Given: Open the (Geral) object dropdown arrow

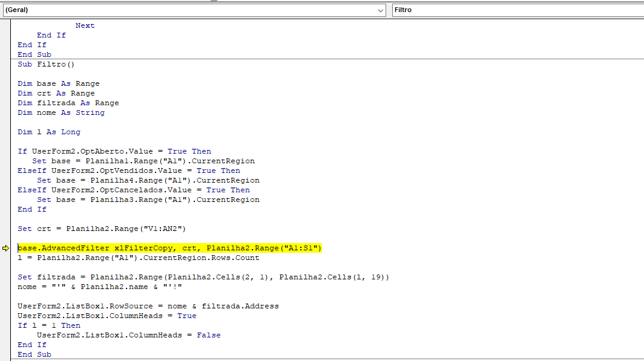Looking at the screenshot, I should 380,10.
